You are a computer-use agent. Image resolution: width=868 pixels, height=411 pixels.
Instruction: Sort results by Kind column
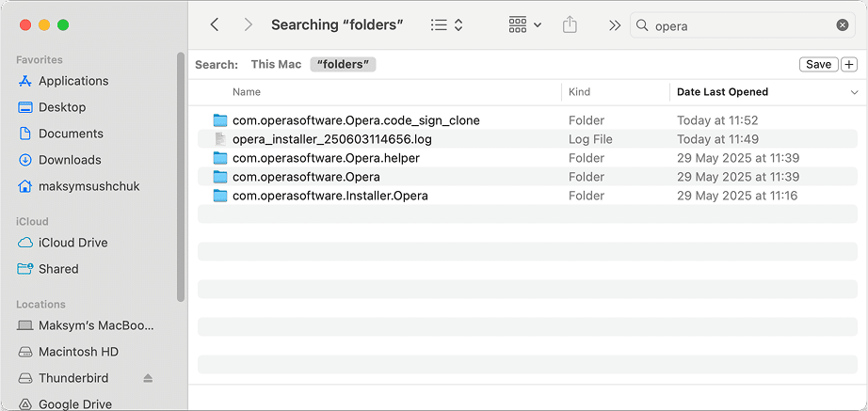pyautogui.click(x=580, y=92)
